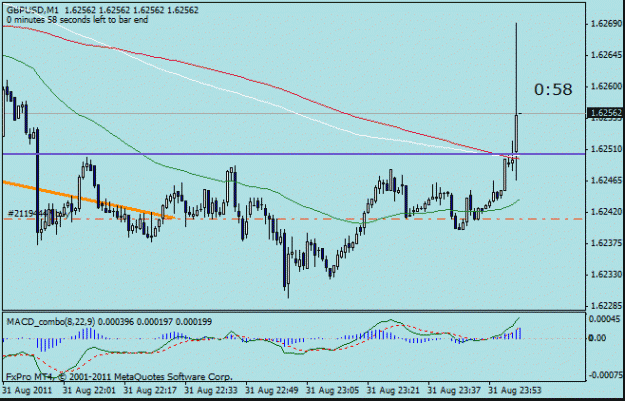
Task: Click the price scale value 1.62465
Action: [x=605, y=181]
